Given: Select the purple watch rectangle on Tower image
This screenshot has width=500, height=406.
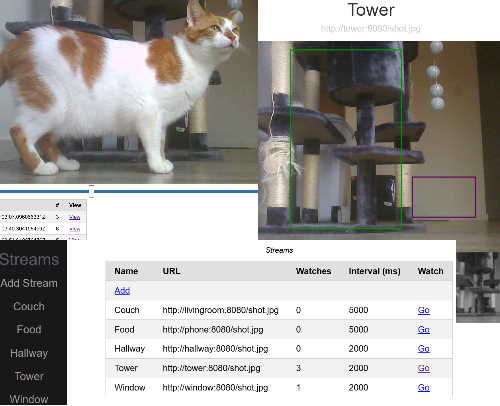Looking at the screenshot, I should pyautogui.click(x=444, y=197).
